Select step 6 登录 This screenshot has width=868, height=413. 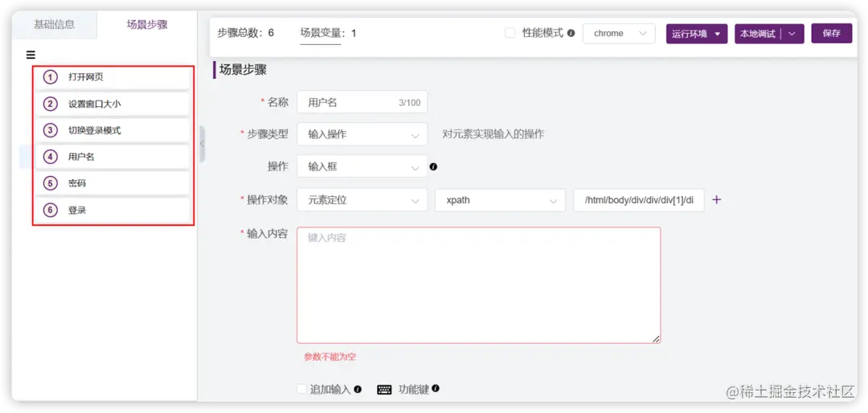point(113,211)
